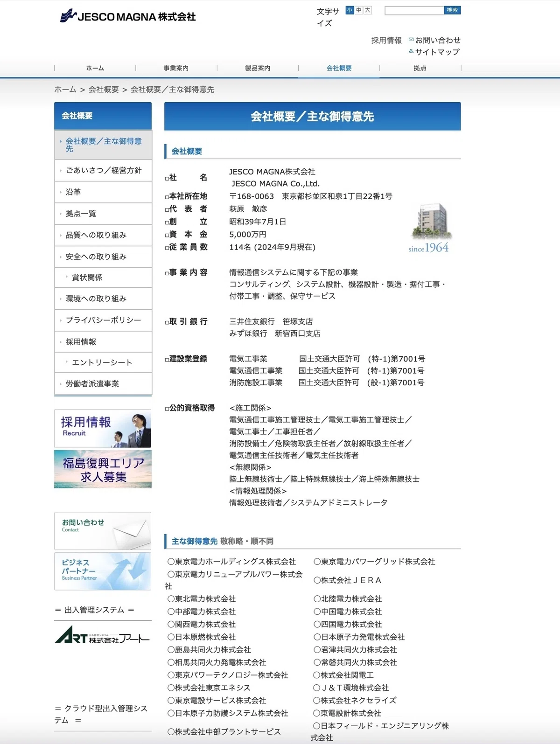
Task: Click 会社概要 in the breadcrumb trail
Action: click(104, 90)
